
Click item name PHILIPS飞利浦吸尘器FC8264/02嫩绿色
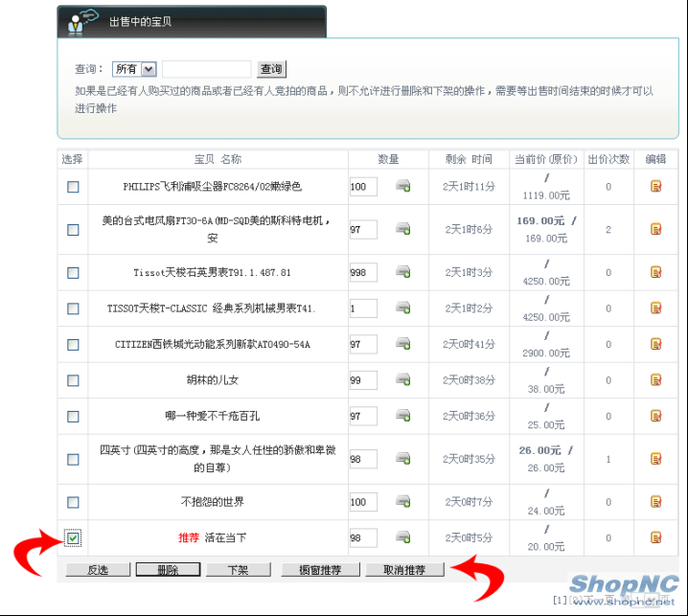coord(213,187)
